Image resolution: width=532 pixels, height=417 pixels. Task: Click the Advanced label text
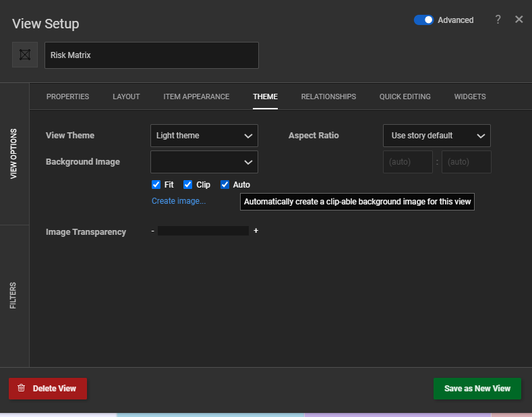pyautogui.click(x=455, y=20)
